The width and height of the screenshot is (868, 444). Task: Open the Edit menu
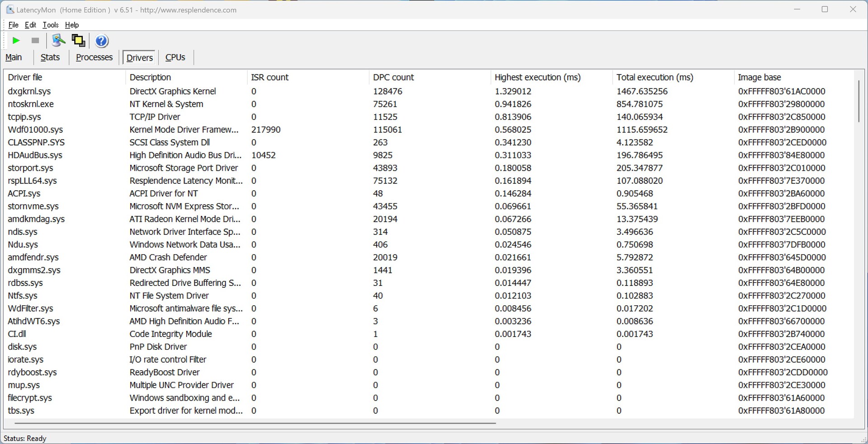point(30,25)
